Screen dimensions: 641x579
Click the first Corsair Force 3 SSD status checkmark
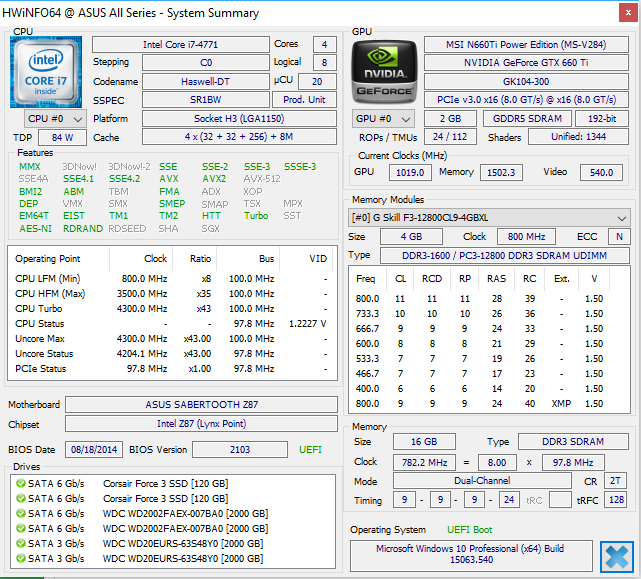point(20,483)
